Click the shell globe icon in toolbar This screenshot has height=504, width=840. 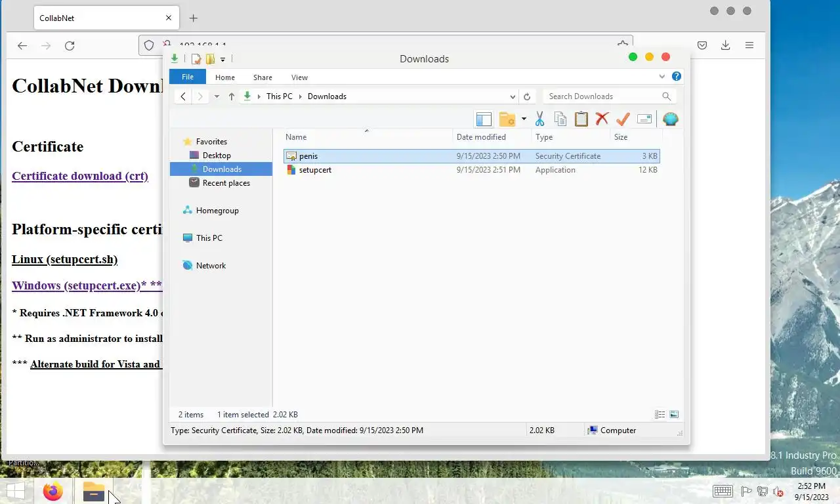670,119
